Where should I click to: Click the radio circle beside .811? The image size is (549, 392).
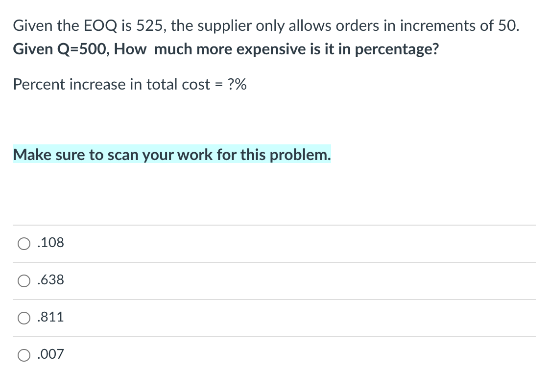click(24, 317)
